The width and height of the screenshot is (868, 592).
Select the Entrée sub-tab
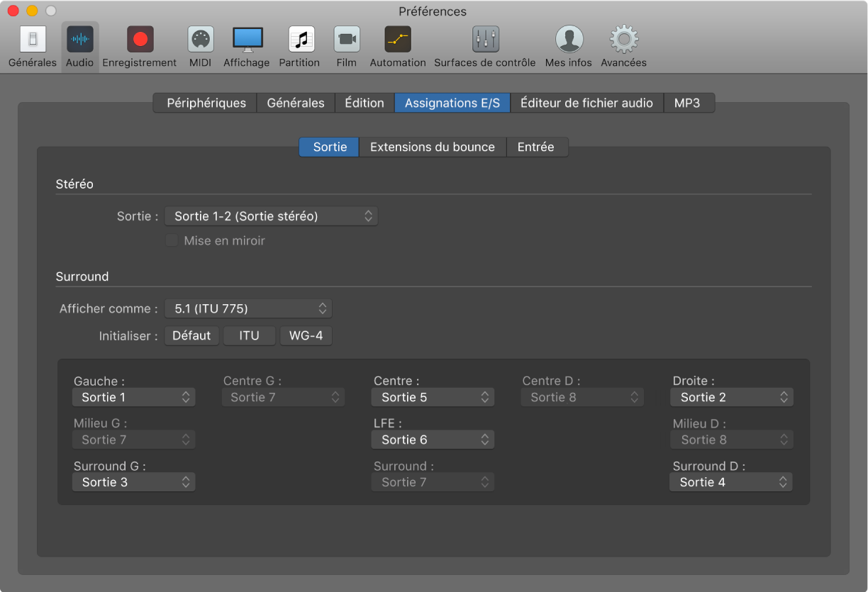click(535, 147)
